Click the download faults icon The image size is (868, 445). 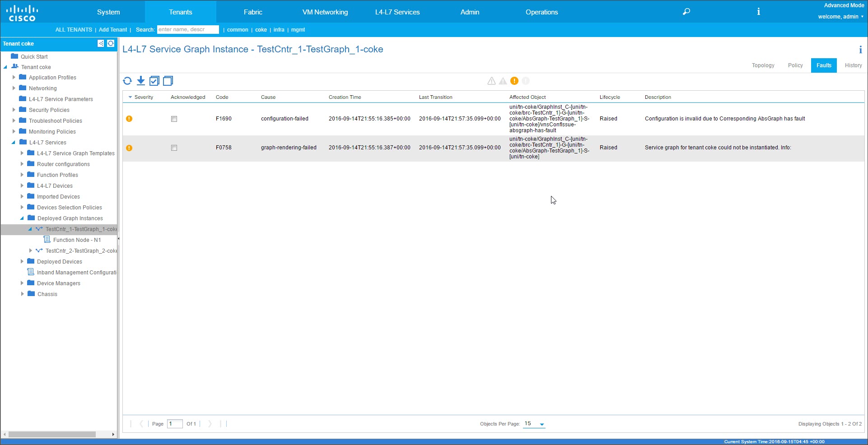click(x=141, y=81)
